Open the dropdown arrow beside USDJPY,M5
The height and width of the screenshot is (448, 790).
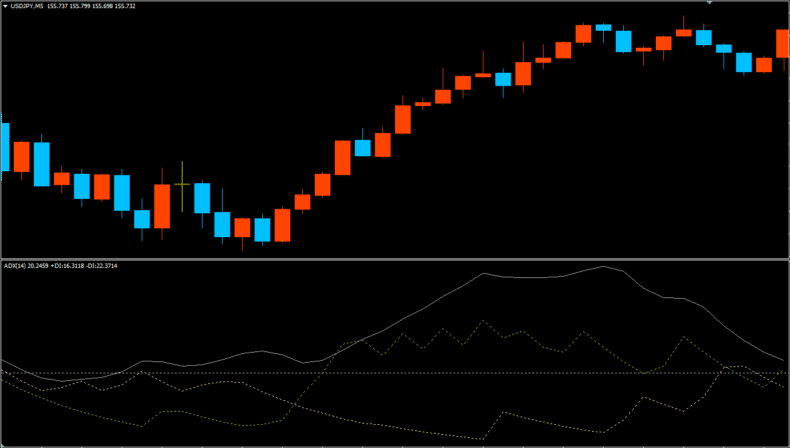[x=5, y=6]
